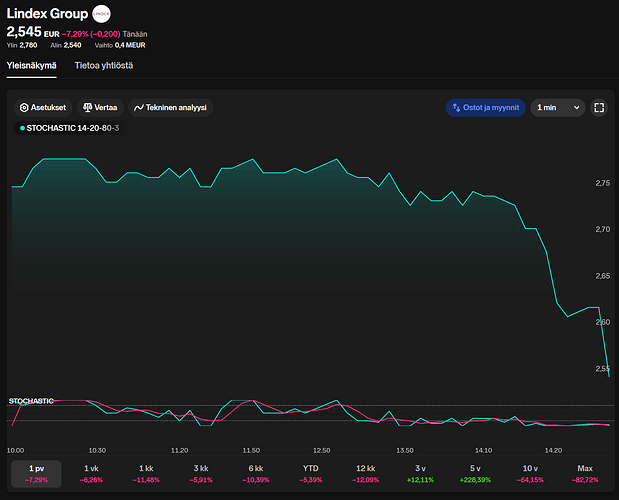Open Asetukset chart settings
619x500 pixels.
(x=45, y=107)
